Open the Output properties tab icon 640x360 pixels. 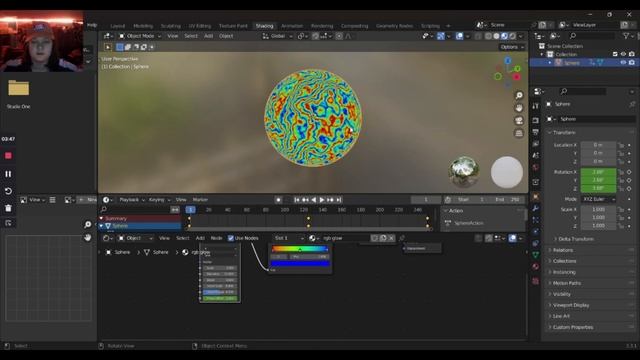pyautogui.click(x=536, y=132)
